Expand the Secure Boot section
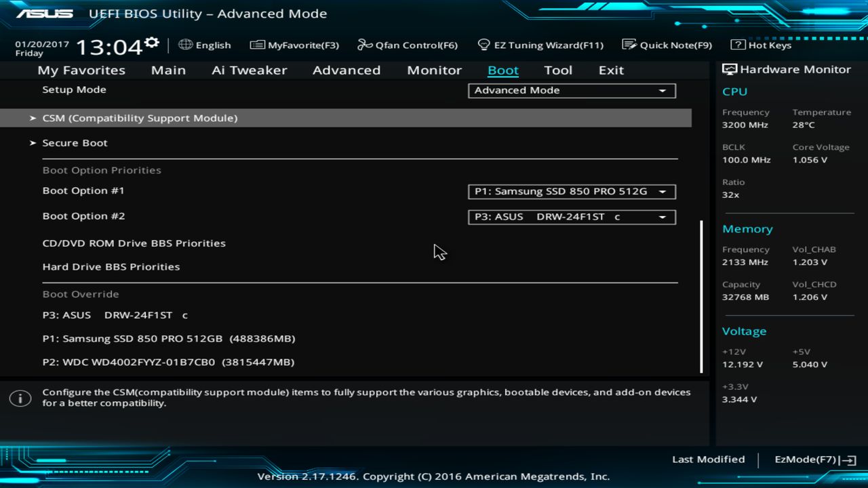This screenshot has width=868, height=488. 75,142
